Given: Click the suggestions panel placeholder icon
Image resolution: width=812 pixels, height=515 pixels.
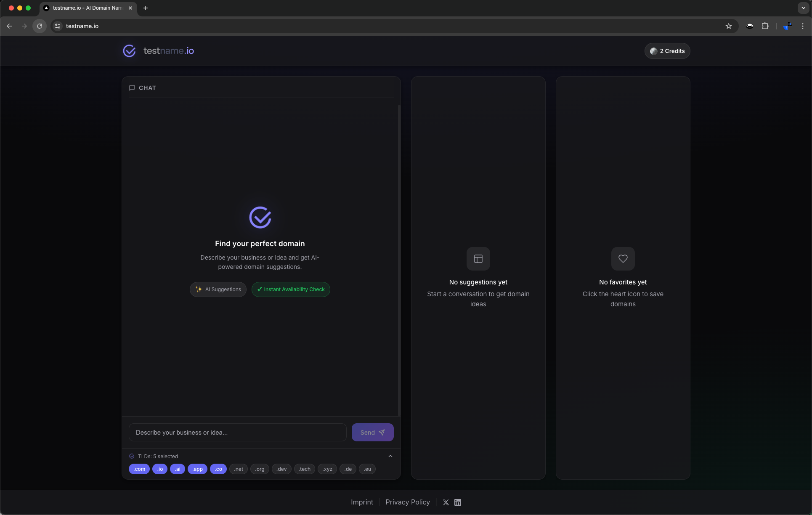Looking at the screenshot, I should [x=478, y=259].
